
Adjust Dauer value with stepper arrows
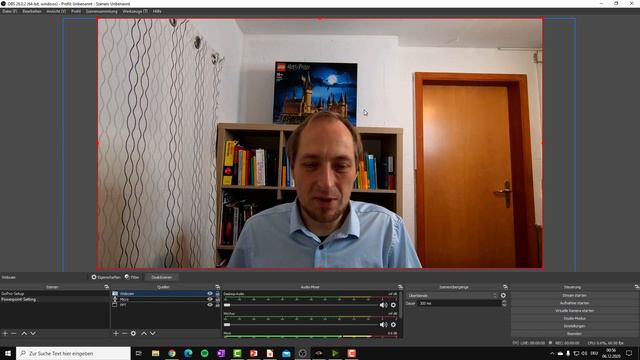pyautogui.click(x=504, y=303)
